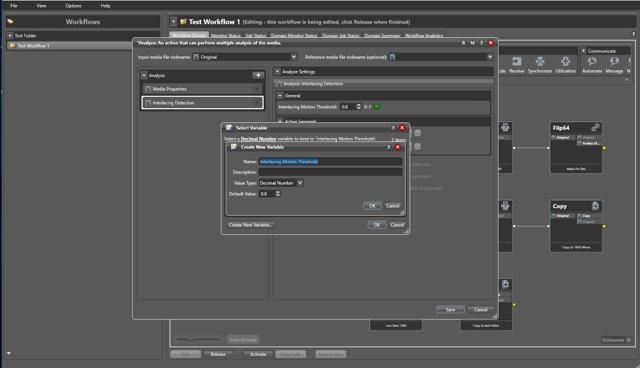Open Reference media file nickname dropdown
This screenshot has height=368, width=640.
click(490, 57)
